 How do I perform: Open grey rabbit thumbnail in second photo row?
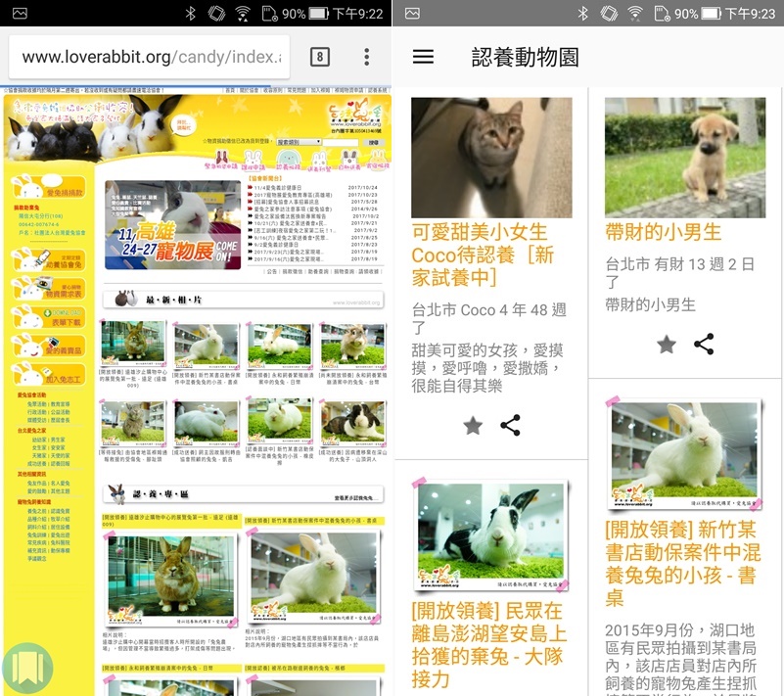pos(132,424)
